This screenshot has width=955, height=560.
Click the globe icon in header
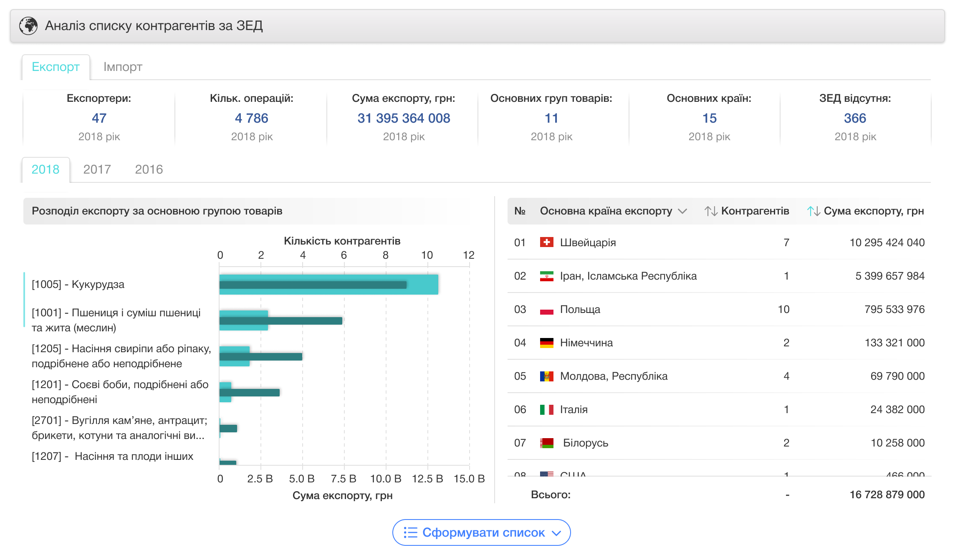click(28, 26)
